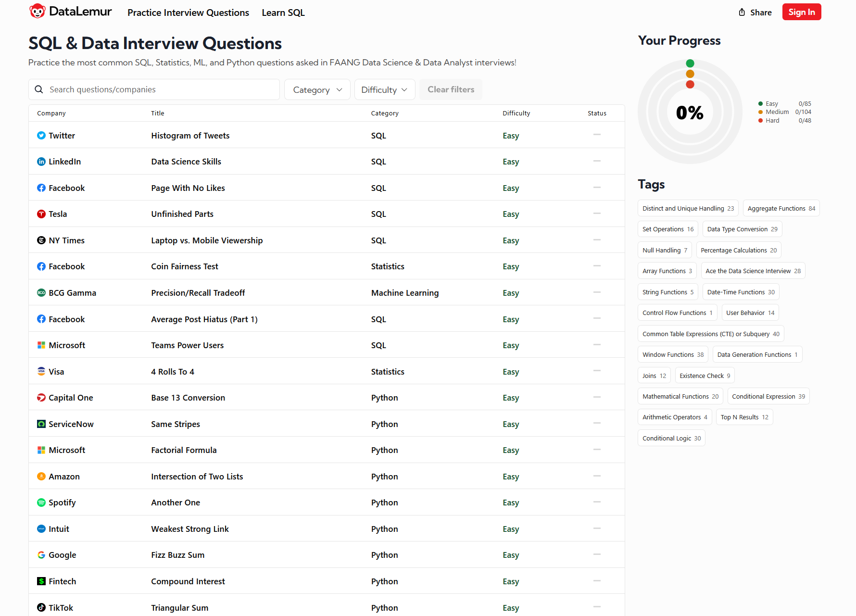This screenshot has height=616, width=856.
Task: Click the Intuit company icon
Action: coord(41,529)
